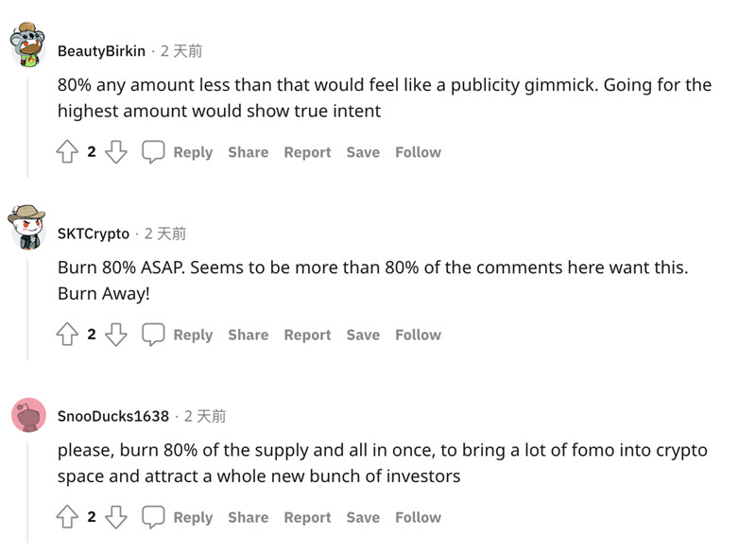This screenshot has width=756, height=554.
Task: Click reply bubble icon on BeautyBirkin's comment
Action: pos(153,152)
